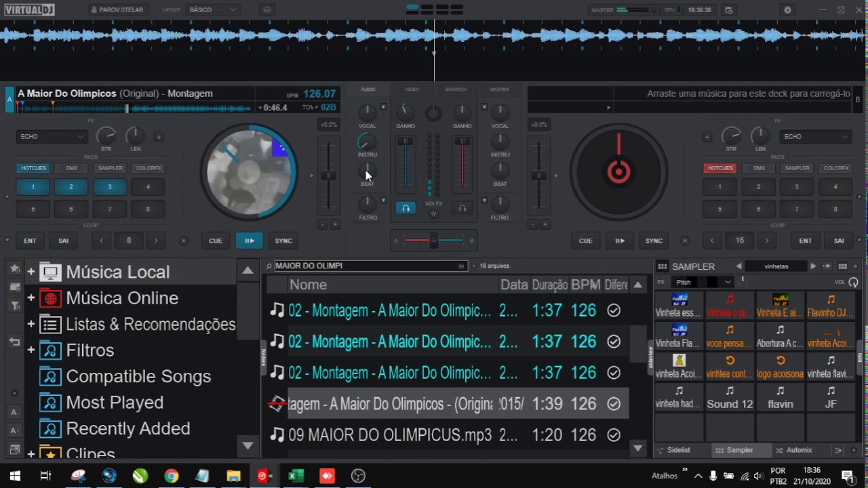Image resolution: width=868 pixels, height=488 pixels.
Task: Play the Sound 12 sampler pad
Action: click(x=730, y=397)
